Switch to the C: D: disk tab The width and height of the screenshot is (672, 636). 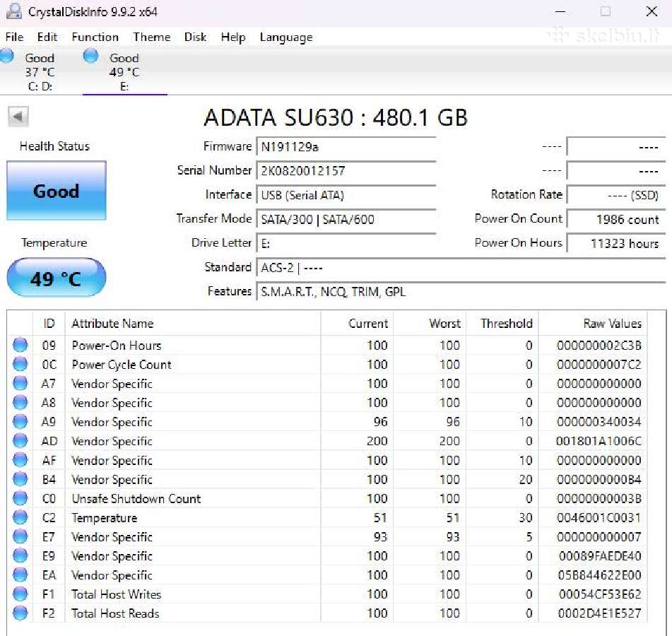point(40,71)
